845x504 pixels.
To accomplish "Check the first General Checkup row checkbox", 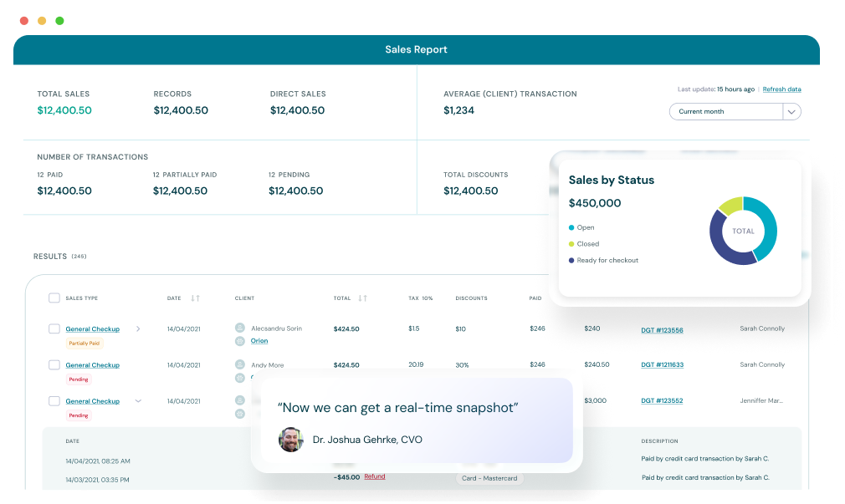I will 54,328.
